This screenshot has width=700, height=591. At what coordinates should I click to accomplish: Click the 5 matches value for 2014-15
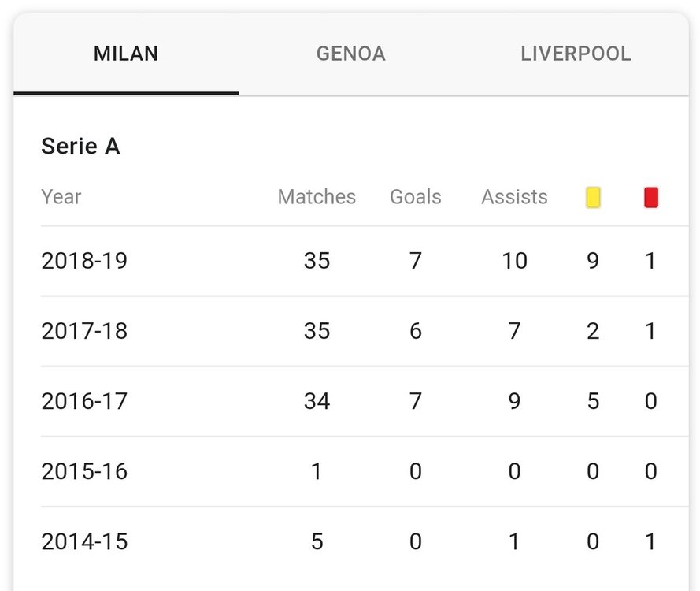click(x=317, y=541)
